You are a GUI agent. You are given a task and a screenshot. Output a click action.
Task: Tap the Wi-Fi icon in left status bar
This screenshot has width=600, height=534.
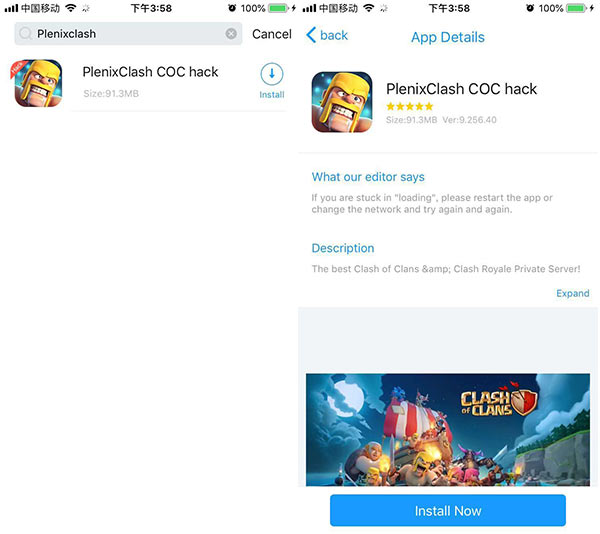(71, 8)
